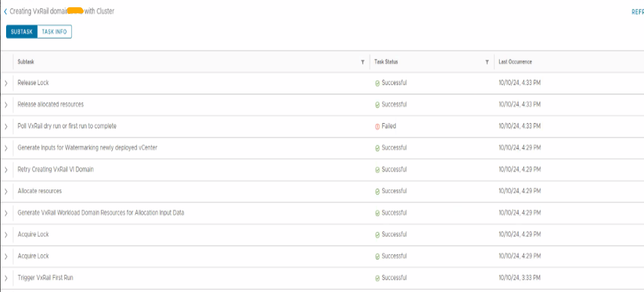644x292 pixels.
Task: Expand the Release Lock subtask row
Action: click(6, 83)
